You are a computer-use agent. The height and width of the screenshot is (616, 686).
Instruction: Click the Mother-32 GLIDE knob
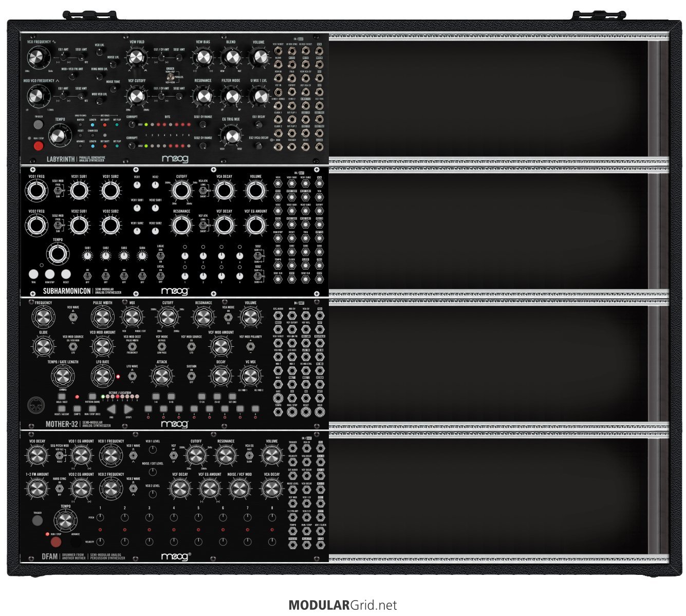(43, 346)
